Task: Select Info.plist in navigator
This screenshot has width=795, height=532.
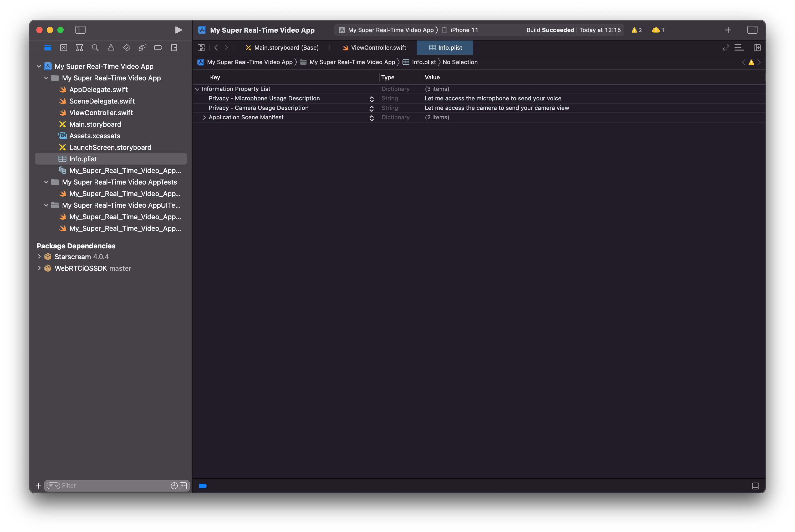Action: 111,159
